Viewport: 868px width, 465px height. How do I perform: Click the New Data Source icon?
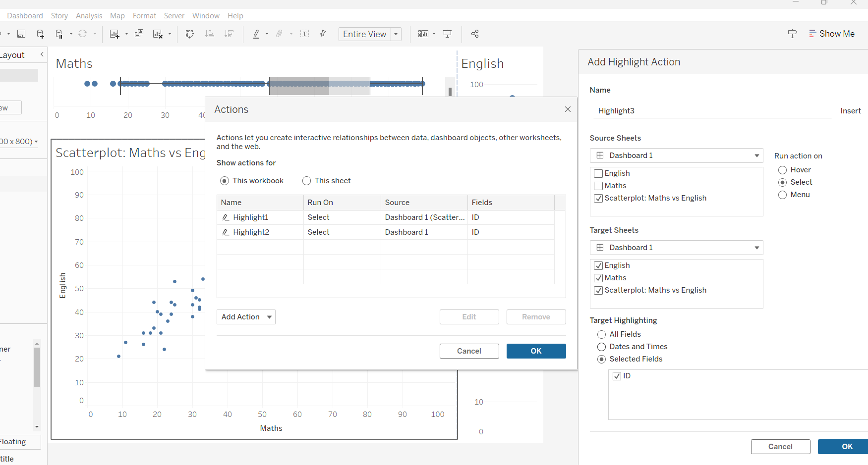40,34
